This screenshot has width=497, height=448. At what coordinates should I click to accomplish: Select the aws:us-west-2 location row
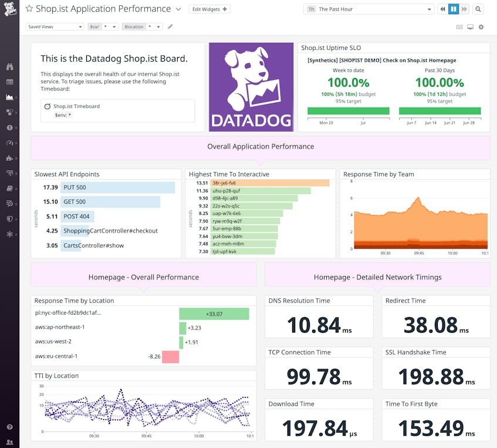coord(143,342)
